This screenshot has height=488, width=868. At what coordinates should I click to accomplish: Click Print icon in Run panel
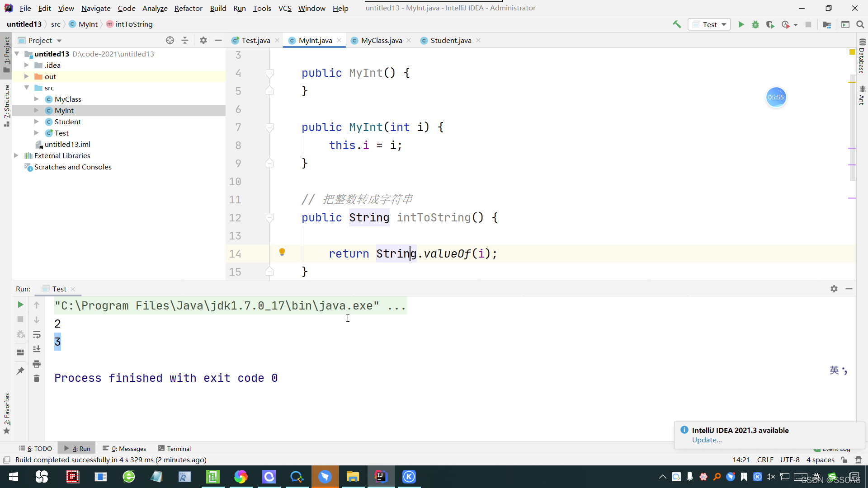[37, 364]
